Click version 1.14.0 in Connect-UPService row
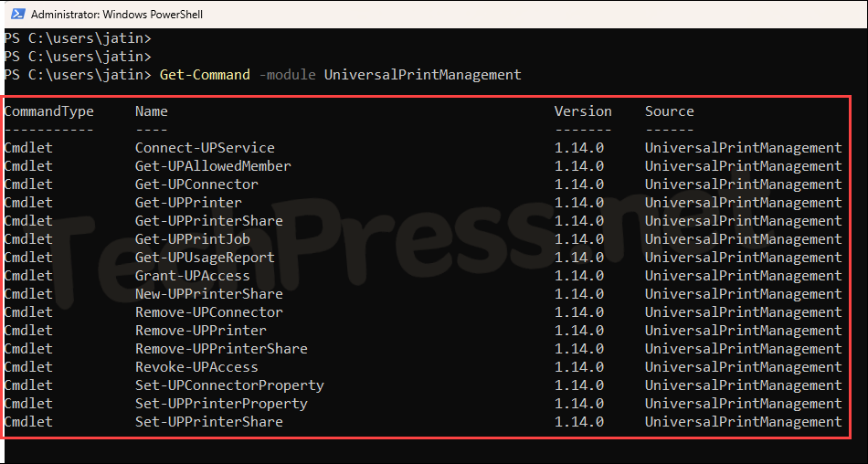 (579, 148)
